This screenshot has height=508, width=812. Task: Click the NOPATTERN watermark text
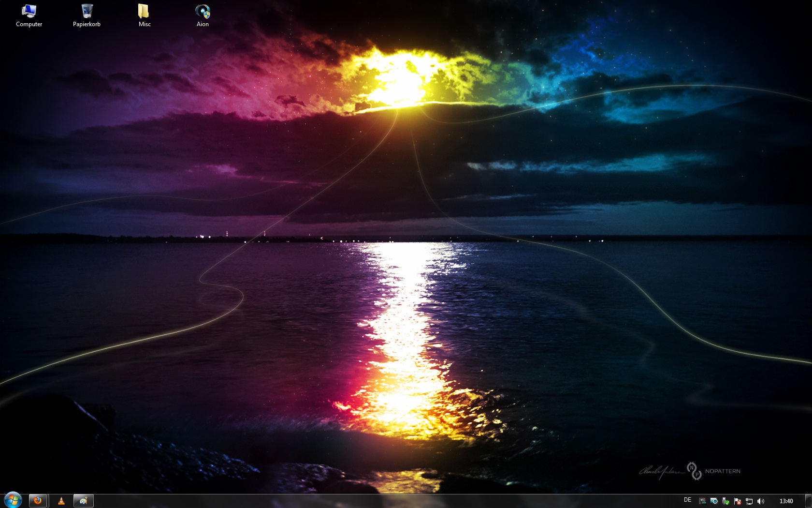coord(723,471)
